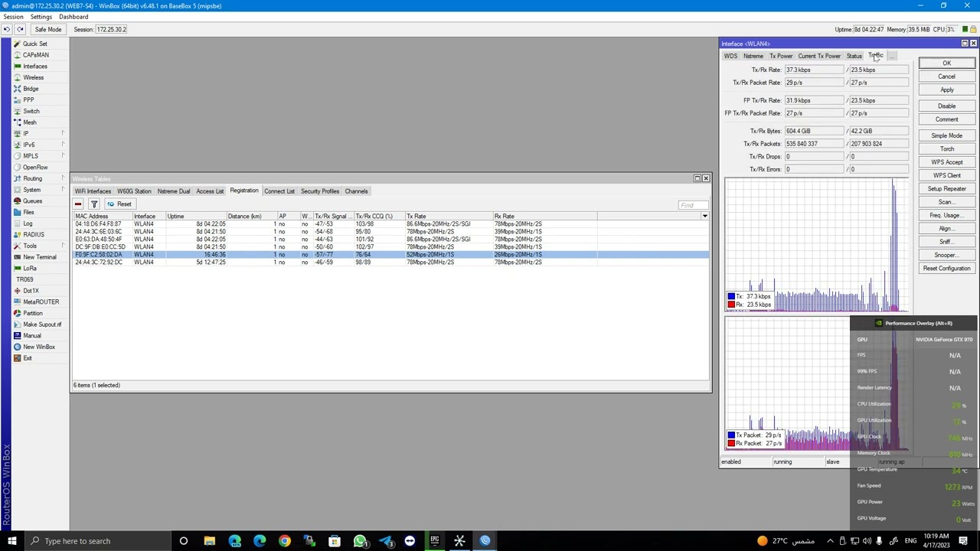Expand the IP submenu
980x551 pixels.
click(x=63, y=133)
